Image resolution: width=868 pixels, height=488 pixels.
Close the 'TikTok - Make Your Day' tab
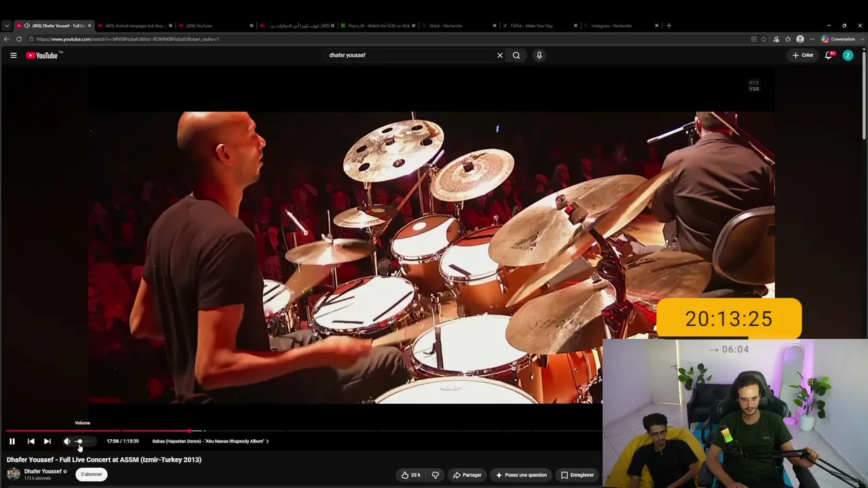[575, 26]
